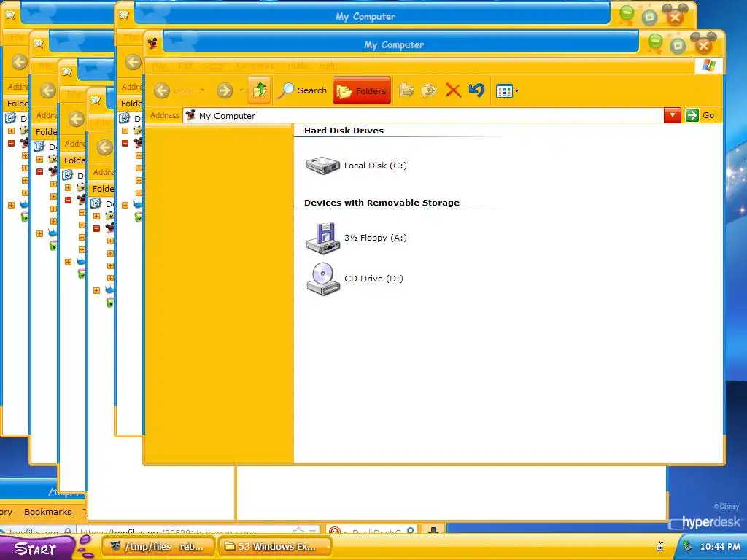Open the View menu in front window
The image size is (747, 560).
point(214,66)
